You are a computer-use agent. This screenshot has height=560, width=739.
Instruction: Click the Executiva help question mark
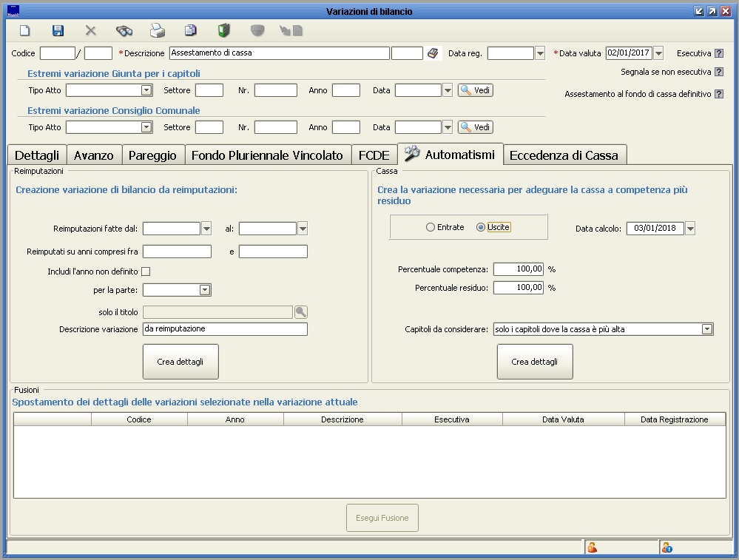719,53
